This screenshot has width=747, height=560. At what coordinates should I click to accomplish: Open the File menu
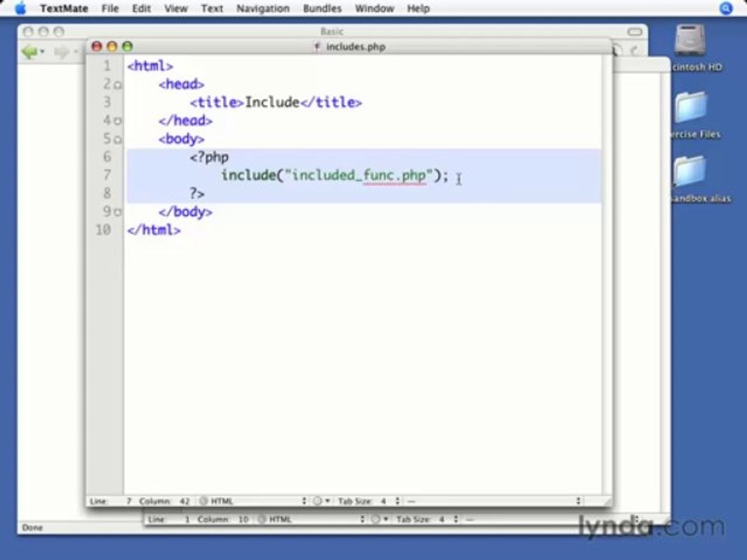[x=110, y=9]
